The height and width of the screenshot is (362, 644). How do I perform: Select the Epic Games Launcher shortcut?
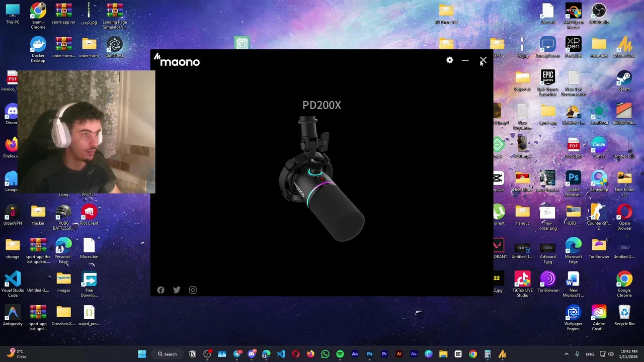tap(548, 83)
